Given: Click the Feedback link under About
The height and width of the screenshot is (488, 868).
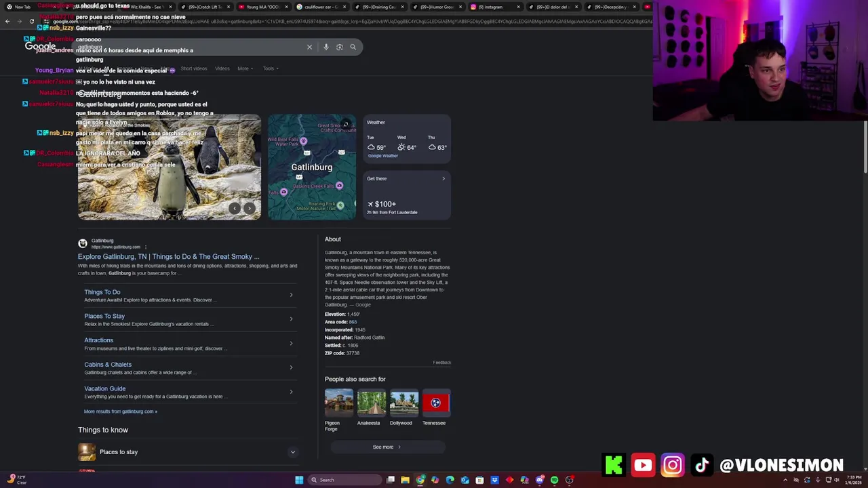Looking at the screenshot, I should 442,363.
